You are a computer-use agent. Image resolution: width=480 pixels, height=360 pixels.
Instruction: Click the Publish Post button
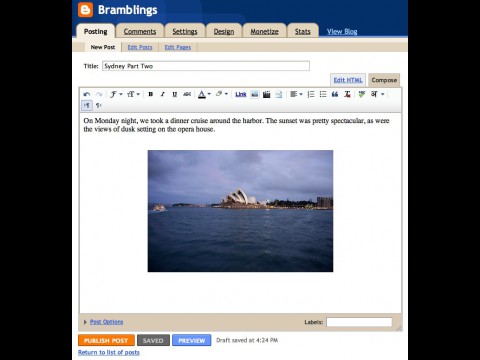[x=106, y=340]
